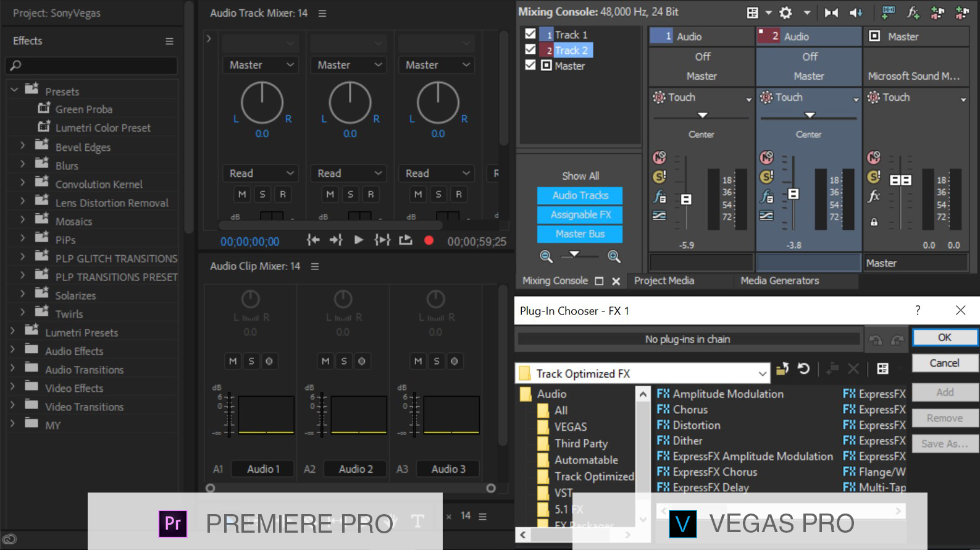Click the channel width zoom slider
This screenshot has height=550, width=980.
click(574, 254)
